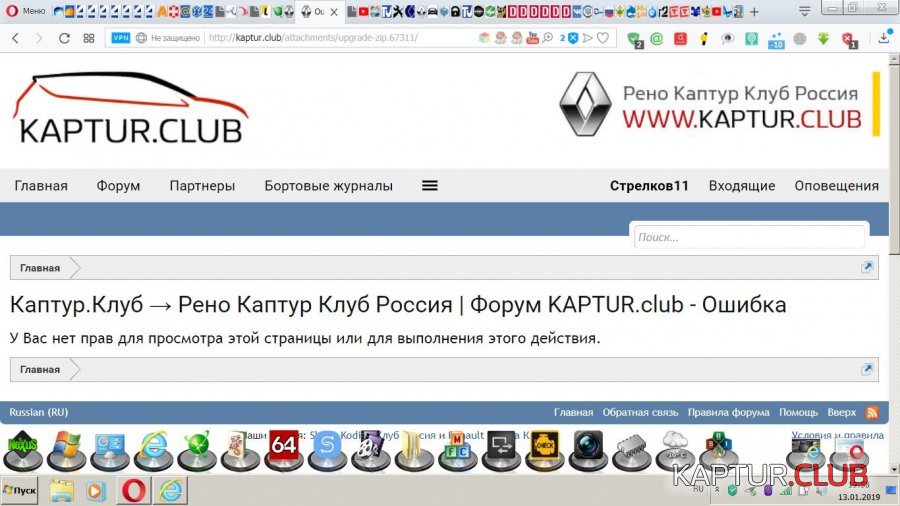
Task: Open the green @ mail extension icon
Action: (x=657, y=38)
